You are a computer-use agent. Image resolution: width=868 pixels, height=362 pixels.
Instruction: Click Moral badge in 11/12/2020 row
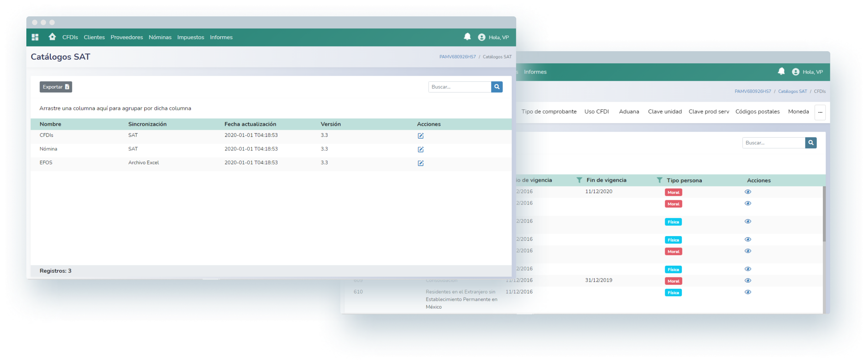click(673, 192)
